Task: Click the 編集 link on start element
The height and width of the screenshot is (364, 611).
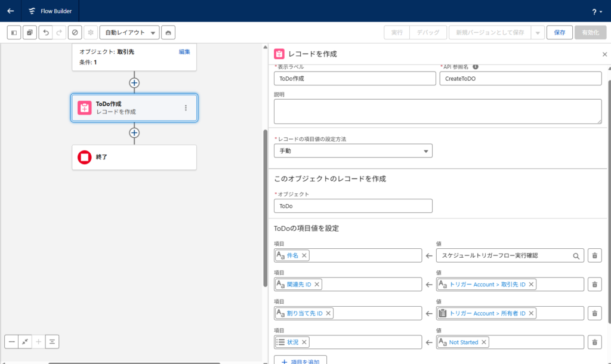Action: click(x=184, y=52)
